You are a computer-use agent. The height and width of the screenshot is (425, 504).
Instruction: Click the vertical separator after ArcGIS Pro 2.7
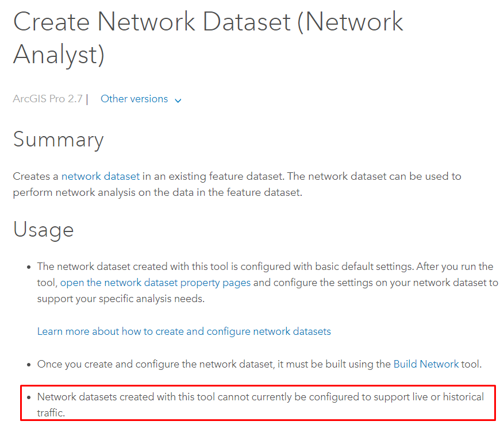87,99
